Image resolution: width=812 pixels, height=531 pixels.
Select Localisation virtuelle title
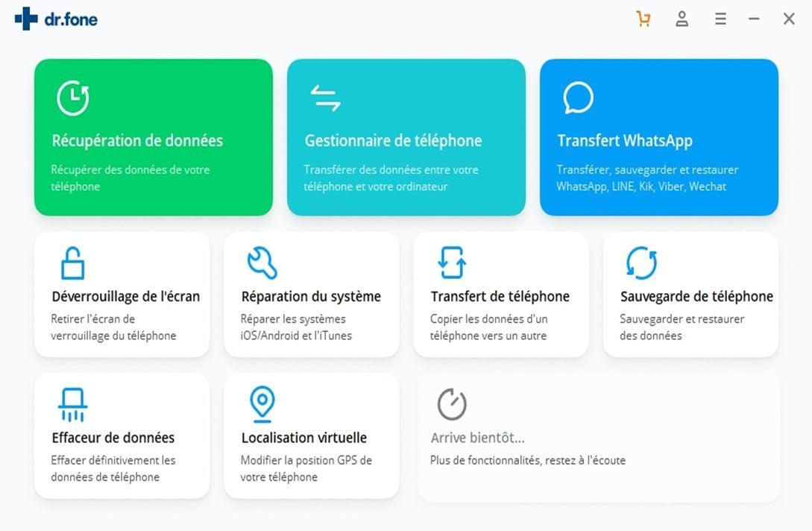(304, 438)
